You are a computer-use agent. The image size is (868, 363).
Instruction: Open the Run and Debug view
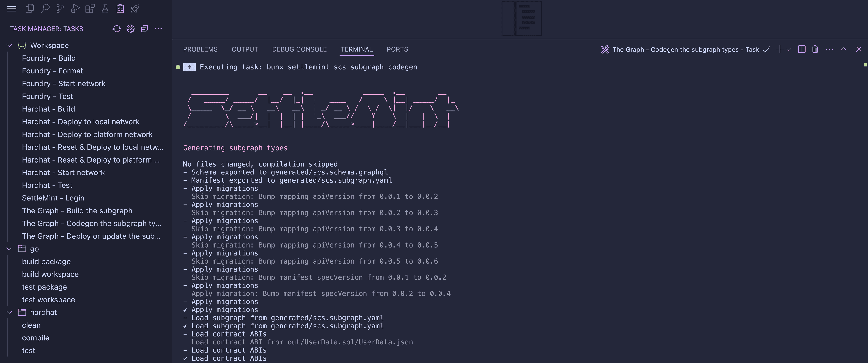[x=75, y=9]
